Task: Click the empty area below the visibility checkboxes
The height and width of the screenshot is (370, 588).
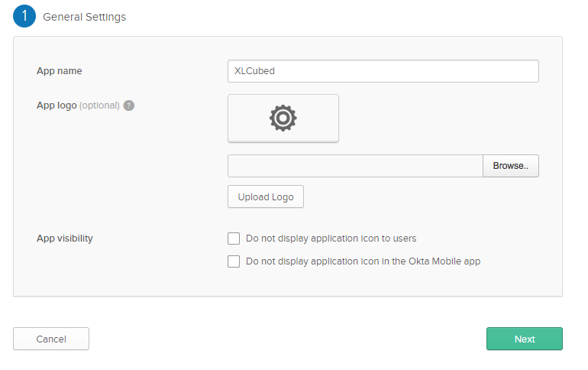Action: tap(382, 283)
